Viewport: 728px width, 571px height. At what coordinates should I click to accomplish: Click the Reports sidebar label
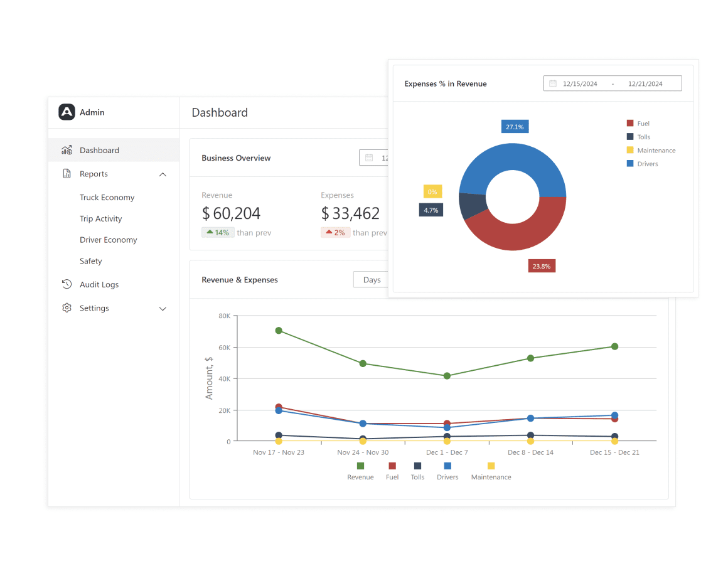(x=94, y=174)
